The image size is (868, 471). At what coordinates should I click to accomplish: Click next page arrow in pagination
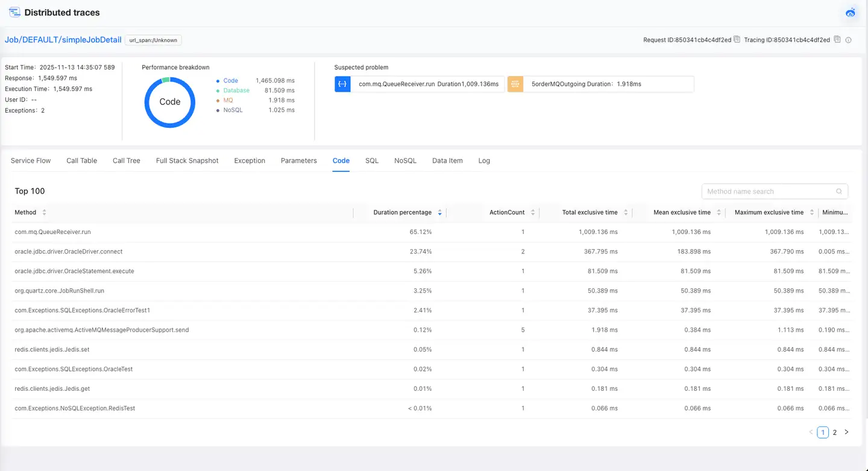tap(846, 432)
